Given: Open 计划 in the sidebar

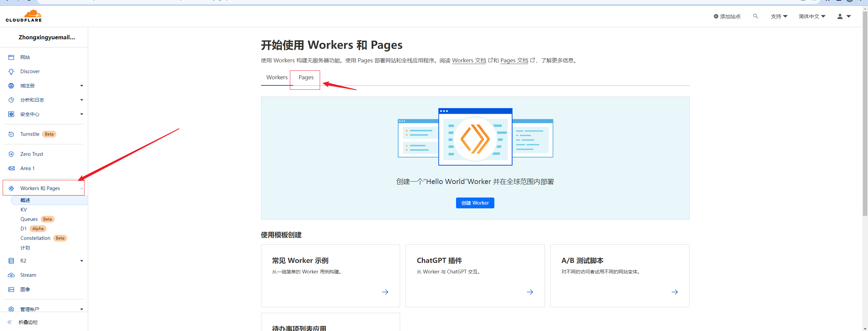Looking at the screenshot, I should (x=25, y=248).
